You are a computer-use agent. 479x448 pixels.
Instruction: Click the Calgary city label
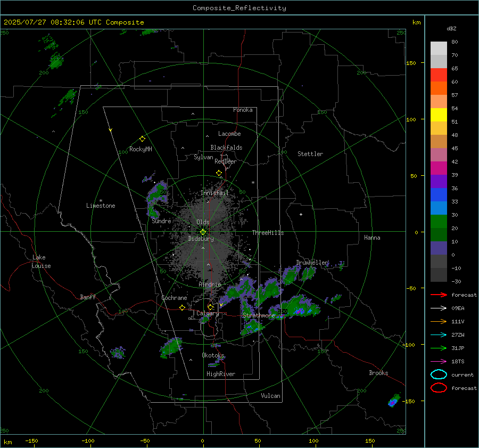click(x=208, y=313)
